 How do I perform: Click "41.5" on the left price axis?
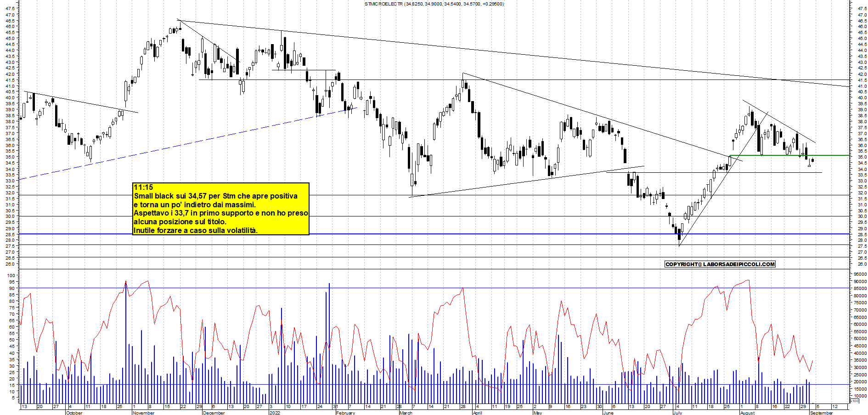[10, 80]
